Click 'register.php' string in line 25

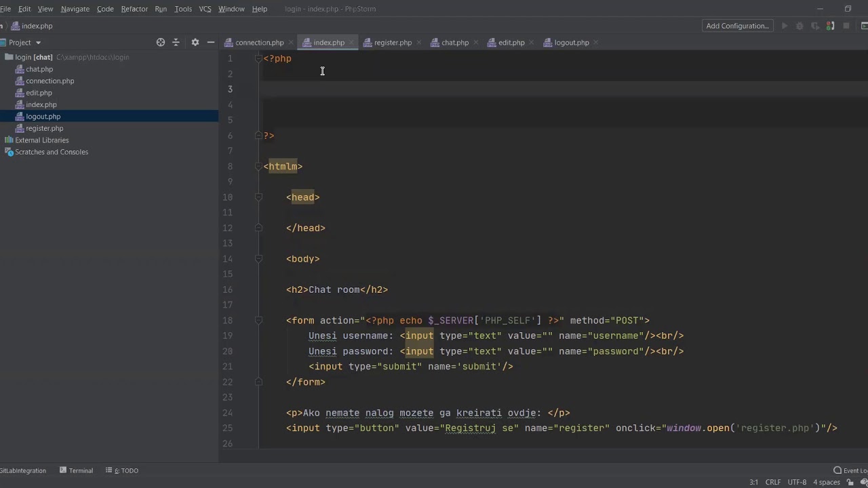click(776, 428)
